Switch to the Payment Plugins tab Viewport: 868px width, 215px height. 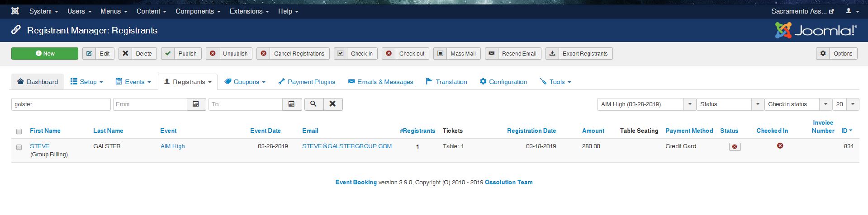[x=307, y=82]
